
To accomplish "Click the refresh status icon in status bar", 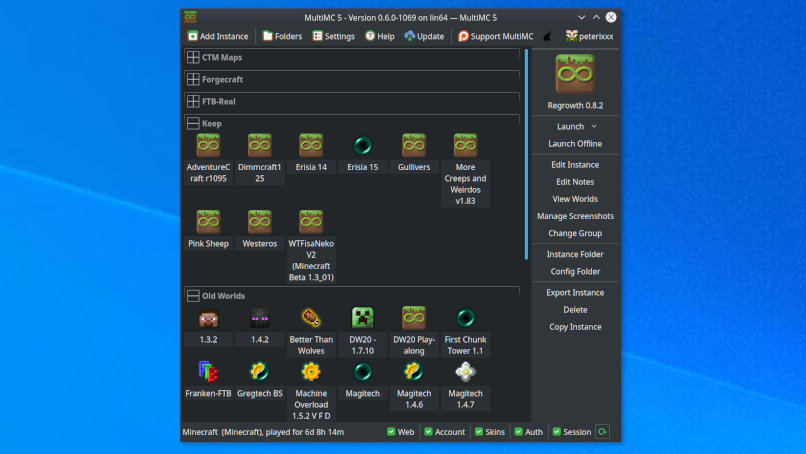I will tap(602, 431).
